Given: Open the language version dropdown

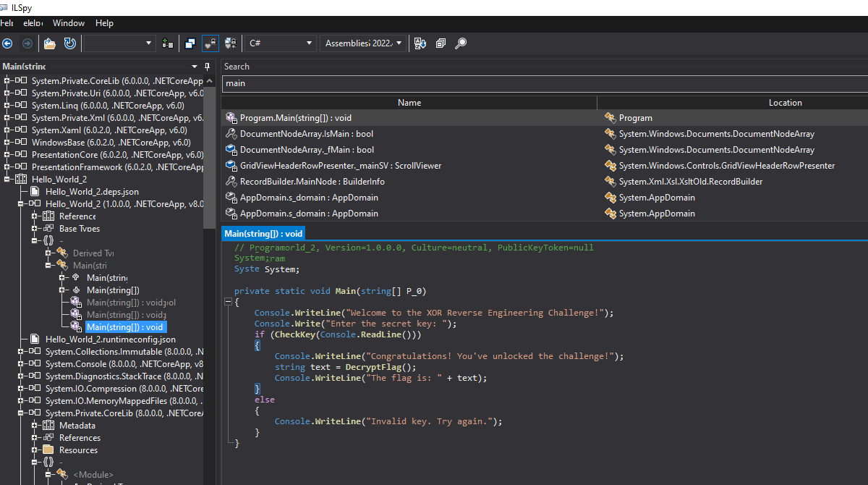Looking at the screenshot, I should tap(362, 43).
